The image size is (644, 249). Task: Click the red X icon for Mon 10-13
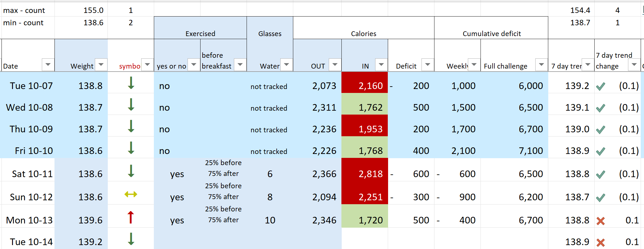[x=601, y=221]
